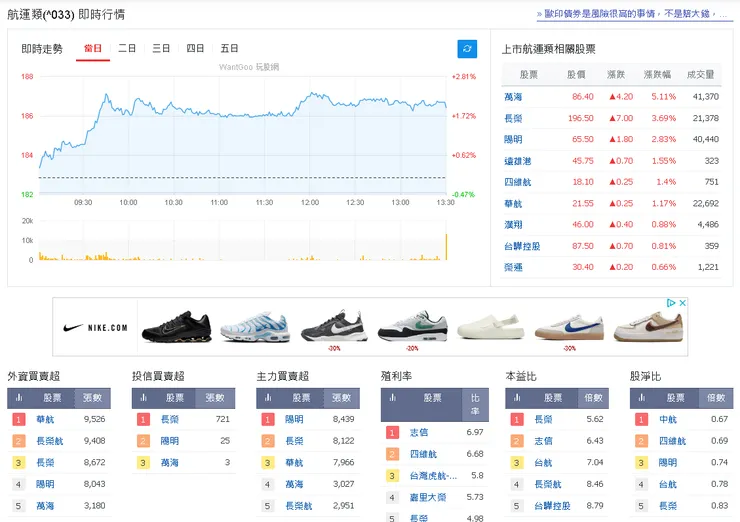Open 萬海 ranked fifth in 外資買賣超
Screen dimensions: 740x522
[45, 506]
